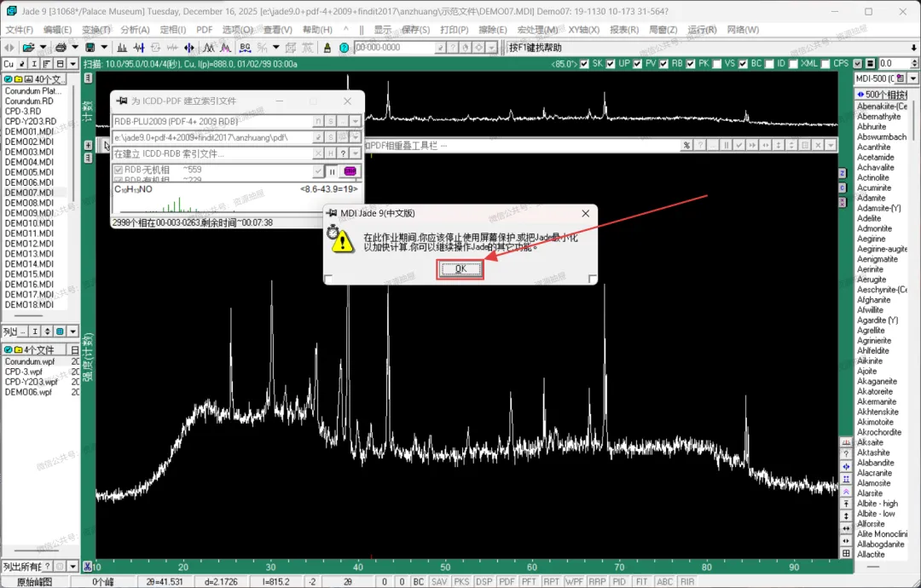Click the grid icon at right edge bottom
The height and width of the screenshot is (588, 921).
tap(846, 553)
